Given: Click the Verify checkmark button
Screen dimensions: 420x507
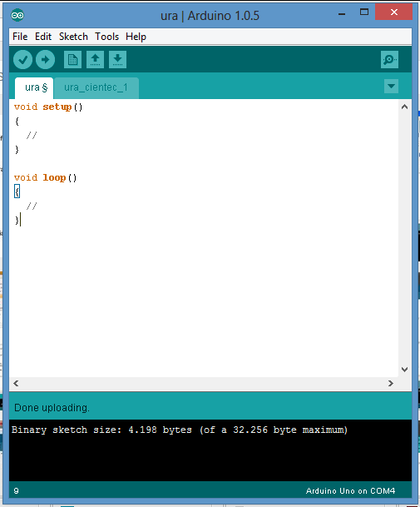Looking at the screenshot, I should tap(22, 59).
